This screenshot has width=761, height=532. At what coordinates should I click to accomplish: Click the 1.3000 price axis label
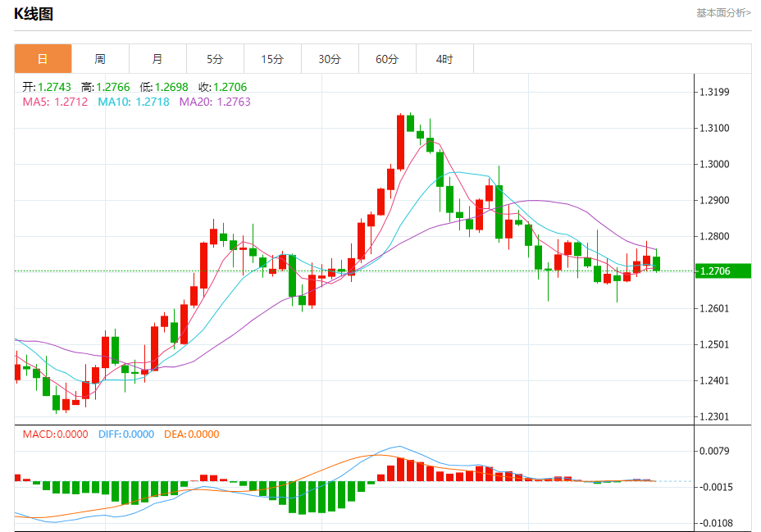coord(714,165)
